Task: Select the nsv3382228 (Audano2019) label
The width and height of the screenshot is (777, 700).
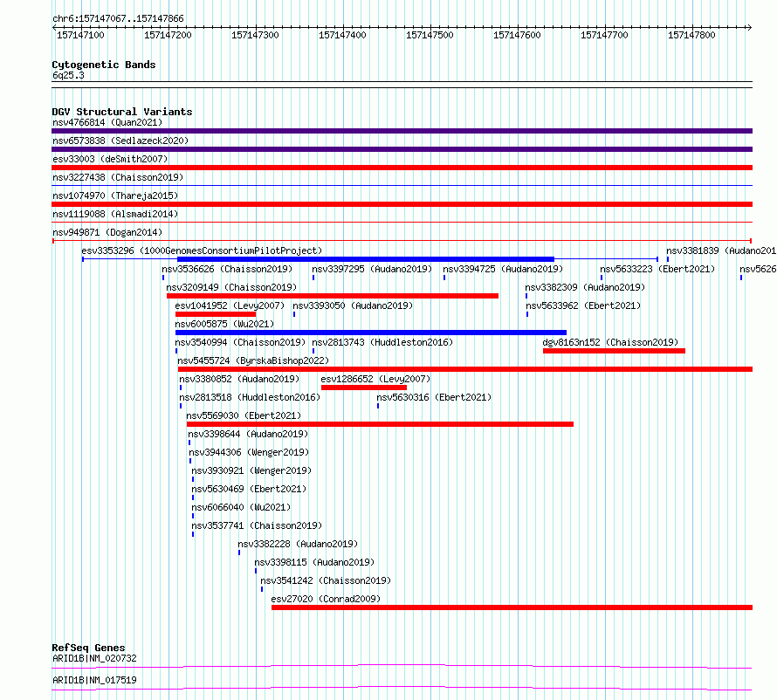Action: [x=298, y=544]
